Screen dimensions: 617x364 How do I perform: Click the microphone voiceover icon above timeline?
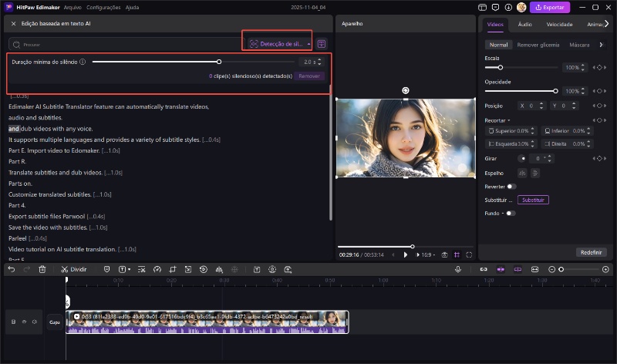458,269
